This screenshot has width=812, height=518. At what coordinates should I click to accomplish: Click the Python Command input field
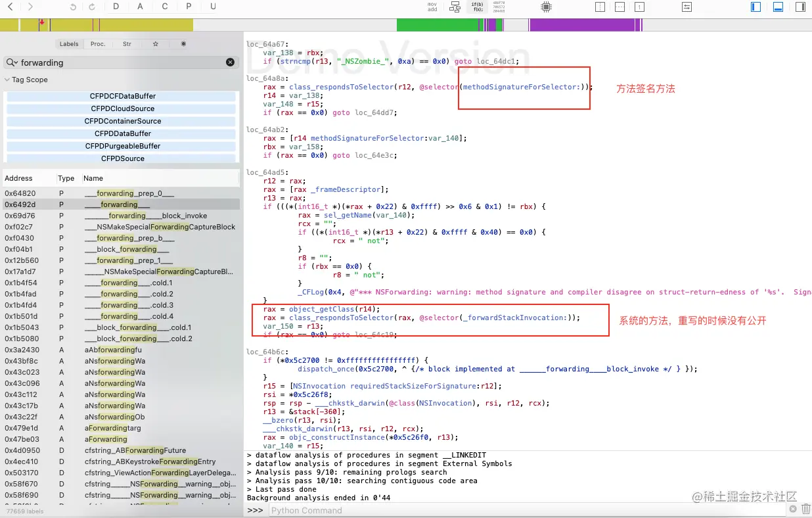tap(528, 510)
